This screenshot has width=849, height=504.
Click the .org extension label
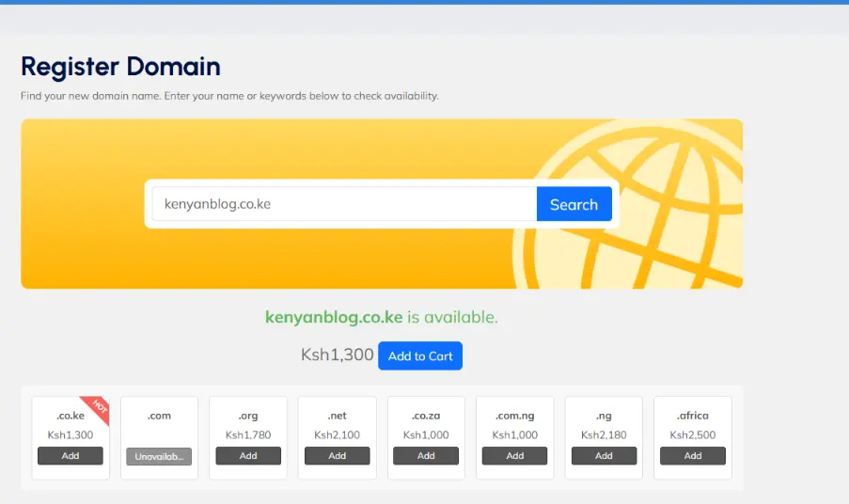coord(248,416)
